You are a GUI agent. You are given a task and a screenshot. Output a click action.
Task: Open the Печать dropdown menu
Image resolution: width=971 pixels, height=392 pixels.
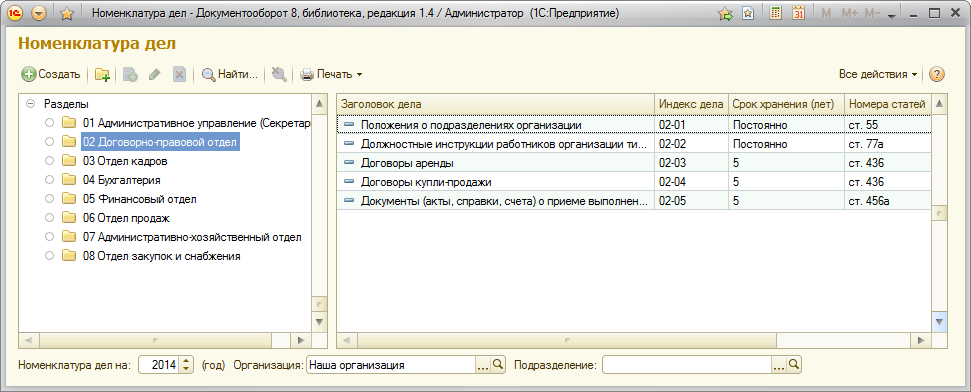(x=332, y=75)
